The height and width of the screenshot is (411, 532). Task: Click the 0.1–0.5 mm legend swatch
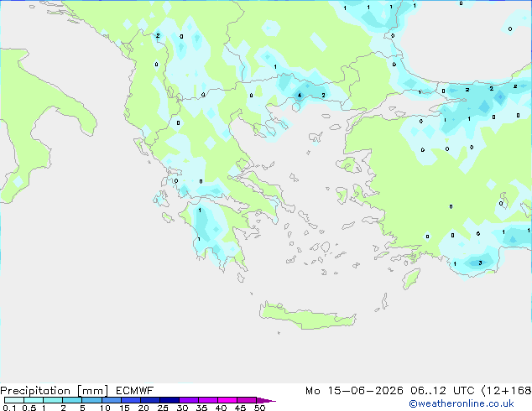(x=14, y=400)
